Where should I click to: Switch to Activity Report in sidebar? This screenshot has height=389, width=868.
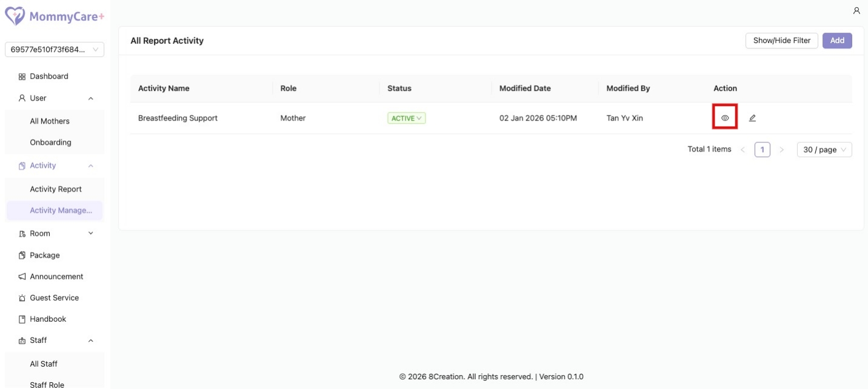click(x=56, y=188)
